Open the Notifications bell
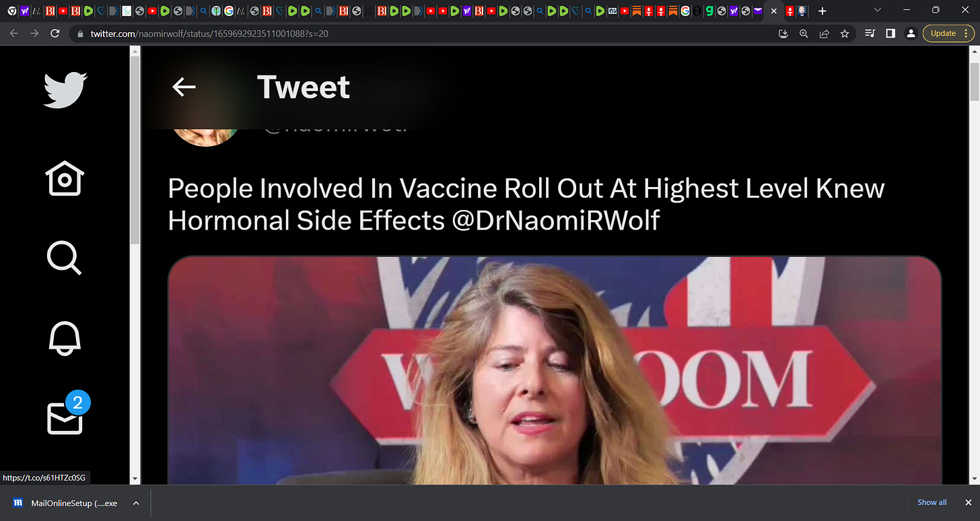The image size is (980, 521). [65, 337]
